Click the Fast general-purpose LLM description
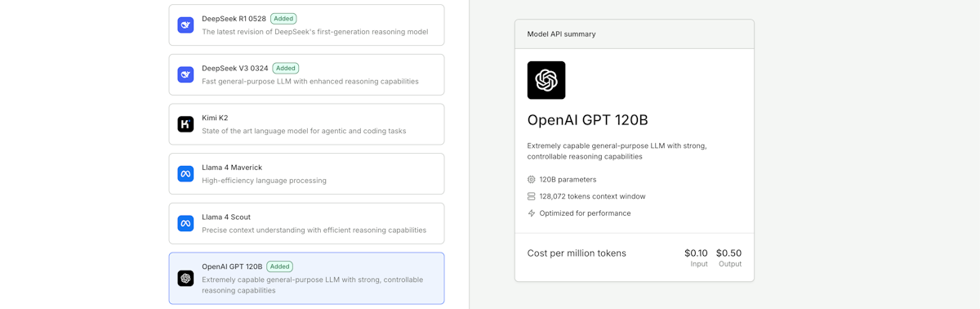 point(310,82)
